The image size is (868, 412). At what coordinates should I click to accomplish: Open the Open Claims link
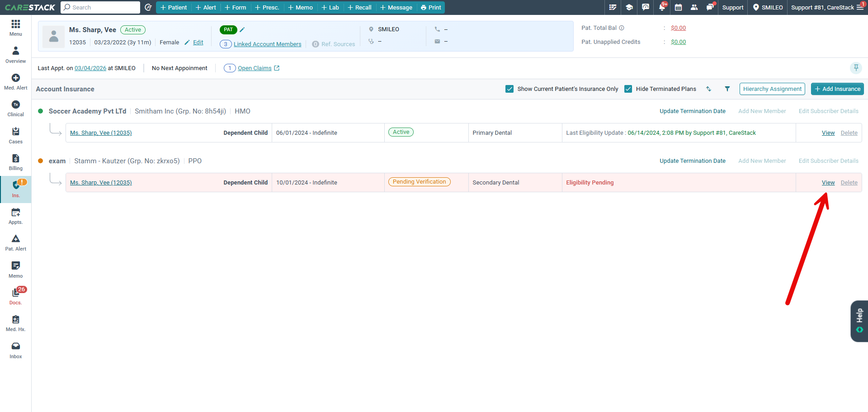(255, 68)
